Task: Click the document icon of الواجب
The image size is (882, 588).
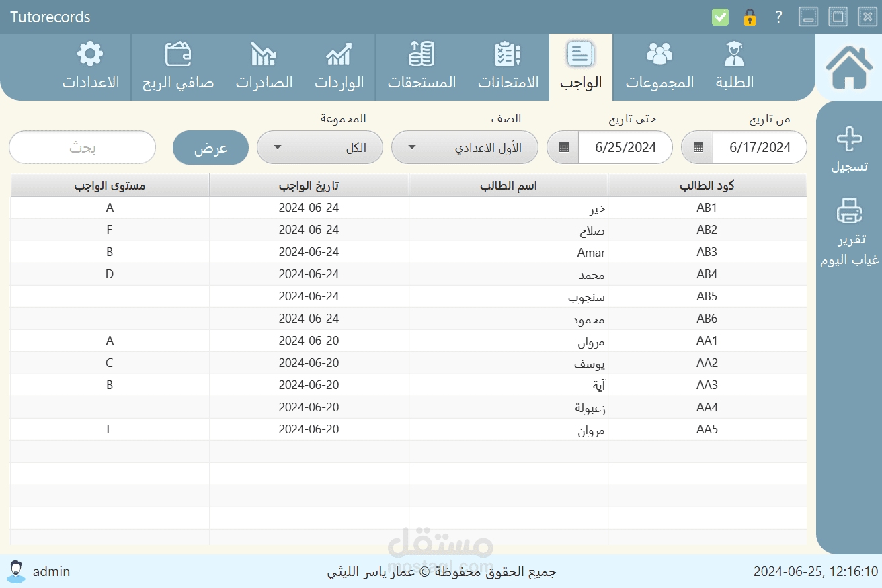Action: click(x=580, y=54)
